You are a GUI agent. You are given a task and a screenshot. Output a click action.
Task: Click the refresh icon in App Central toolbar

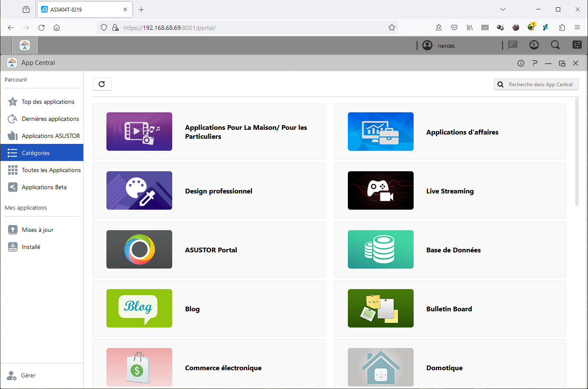(x=102, y=84)
